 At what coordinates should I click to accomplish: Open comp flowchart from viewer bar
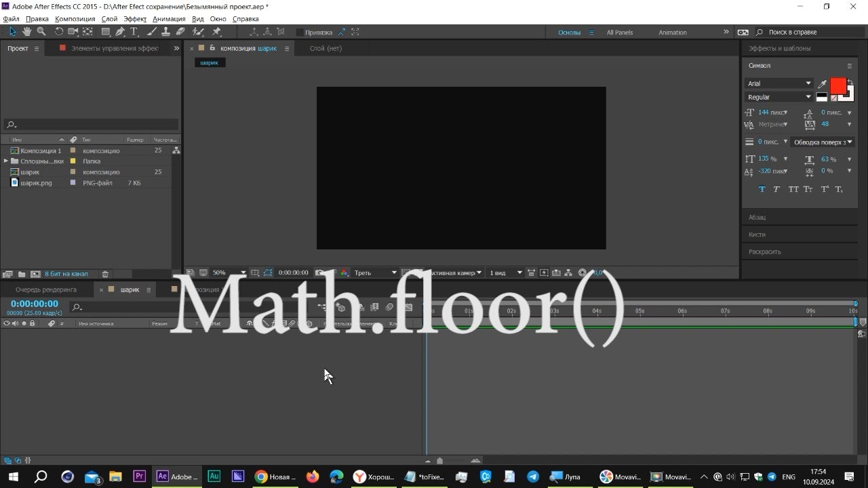(x=568, y=272)
